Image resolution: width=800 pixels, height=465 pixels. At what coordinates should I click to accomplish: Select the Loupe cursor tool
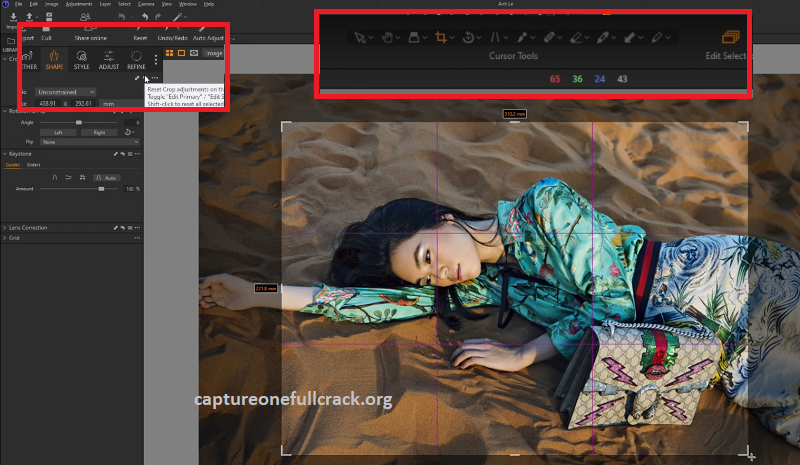414,37
